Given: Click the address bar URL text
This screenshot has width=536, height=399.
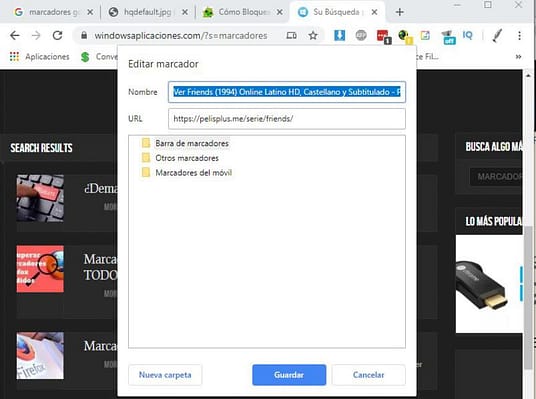Looking at the screenshot, I should click(x=181, y=36).
